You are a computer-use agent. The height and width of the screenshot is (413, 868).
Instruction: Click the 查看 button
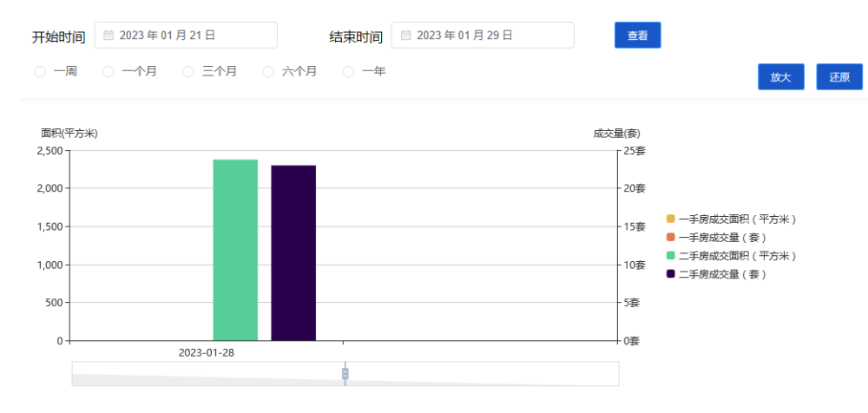click(x=638, y=36)
